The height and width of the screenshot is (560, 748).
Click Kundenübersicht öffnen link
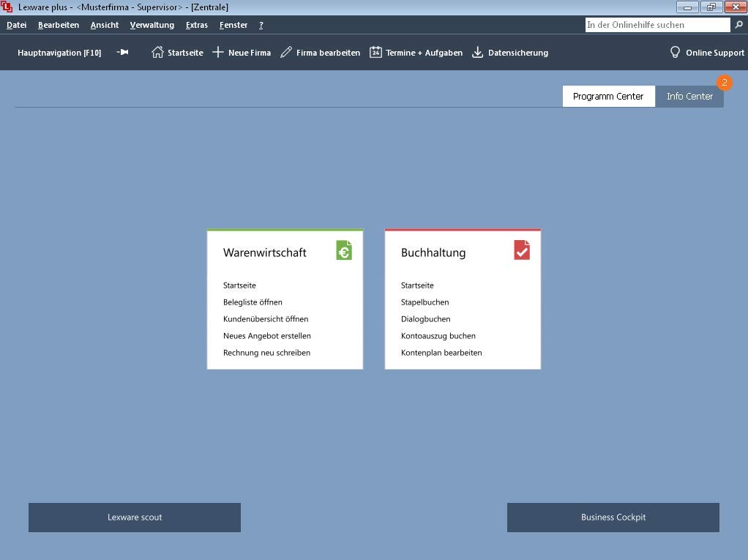[x=266, y=318]
